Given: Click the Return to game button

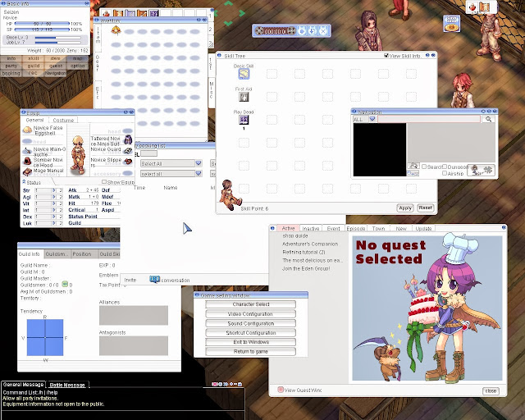Looking at the screenshot, I should point(250,351).
